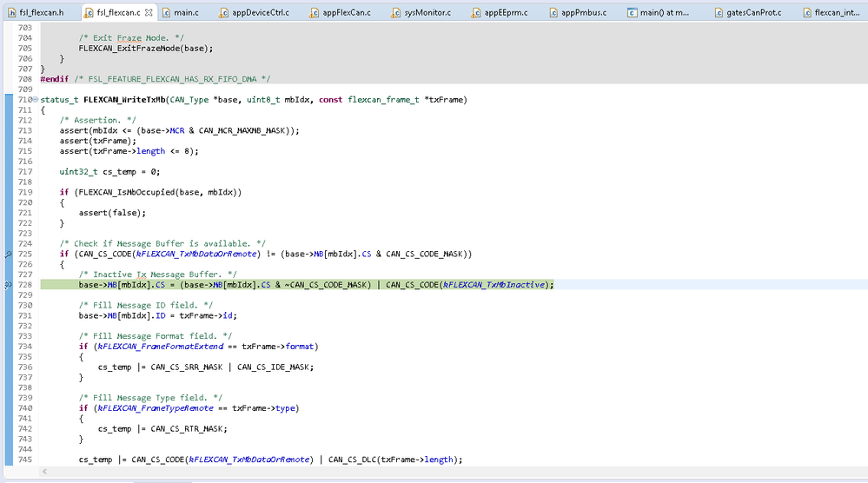Click line number 728 in the gutter
Screen dimensions: 868x483
(x=25, y=285)
